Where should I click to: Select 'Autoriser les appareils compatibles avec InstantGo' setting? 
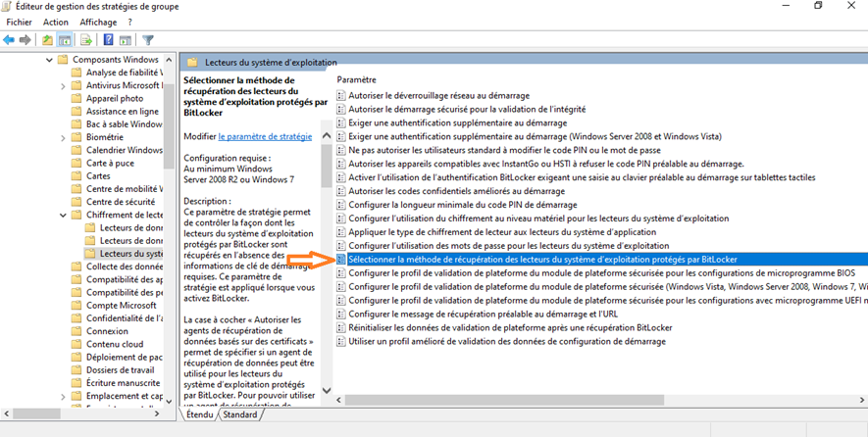pos(546,164)
